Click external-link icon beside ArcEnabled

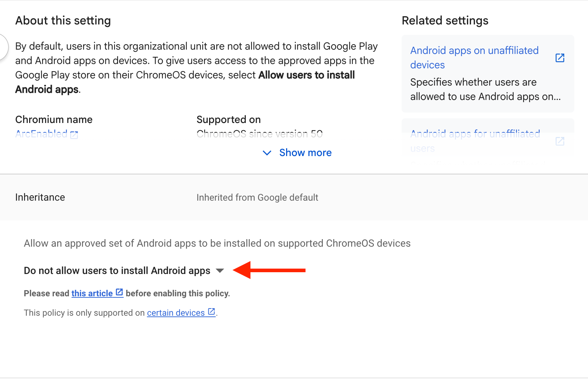(74, 135)
